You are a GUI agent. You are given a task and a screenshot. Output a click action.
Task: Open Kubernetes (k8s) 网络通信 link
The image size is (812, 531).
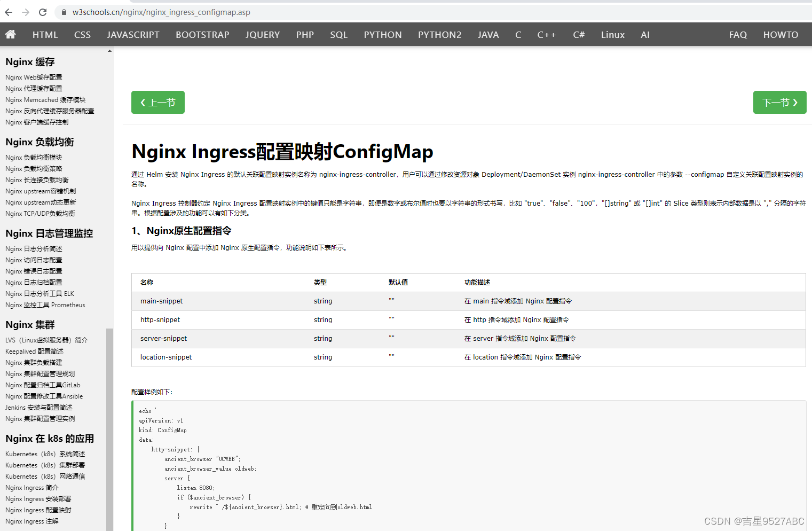(x=45, y=477)
